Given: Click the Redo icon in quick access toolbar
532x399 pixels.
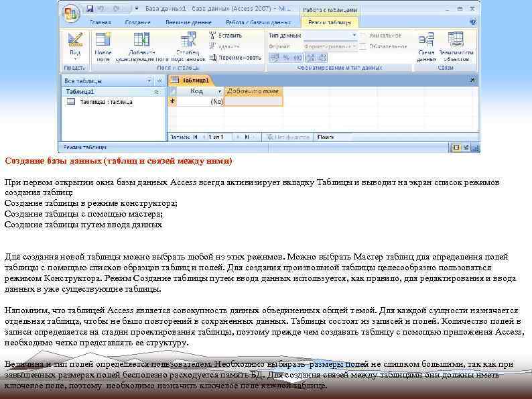Looking at the screenshot, I should (117, 9).
